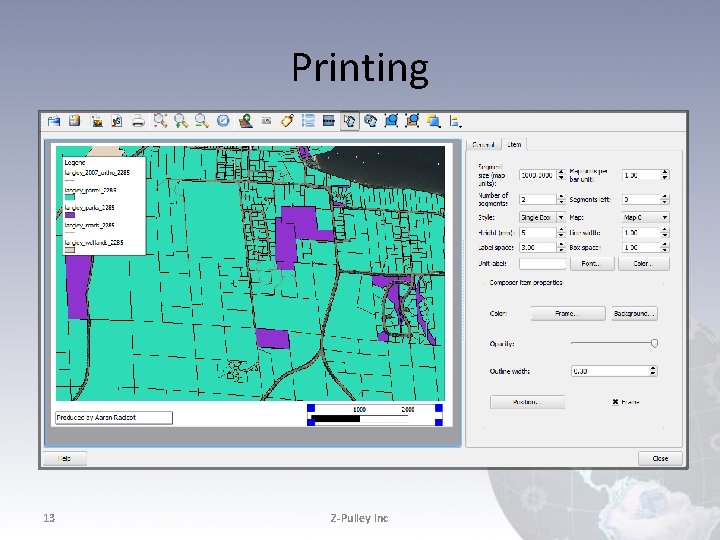Click the Frame... color button
The width and height of the screenshot is (720, 540).
(568, 314)
